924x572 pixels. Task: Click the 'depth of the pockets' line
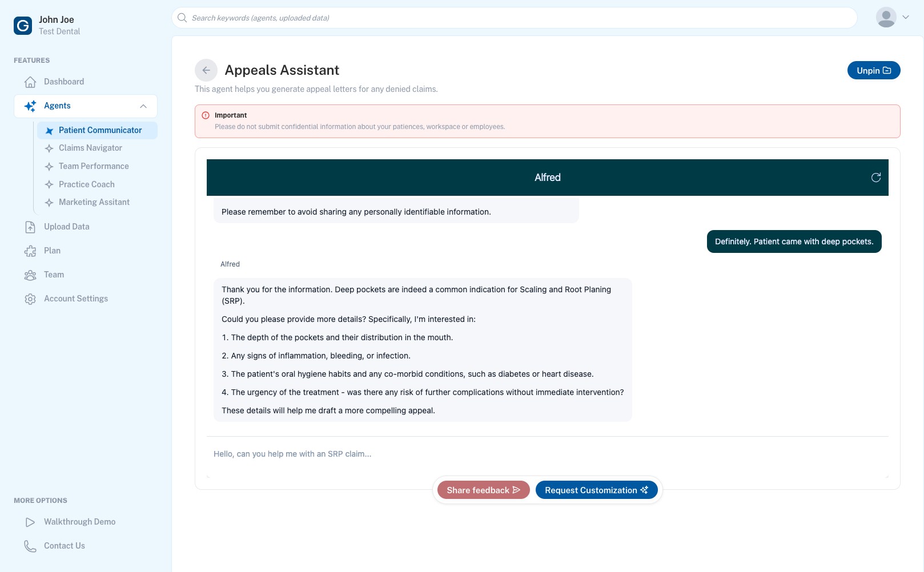[x=338, y=337]
